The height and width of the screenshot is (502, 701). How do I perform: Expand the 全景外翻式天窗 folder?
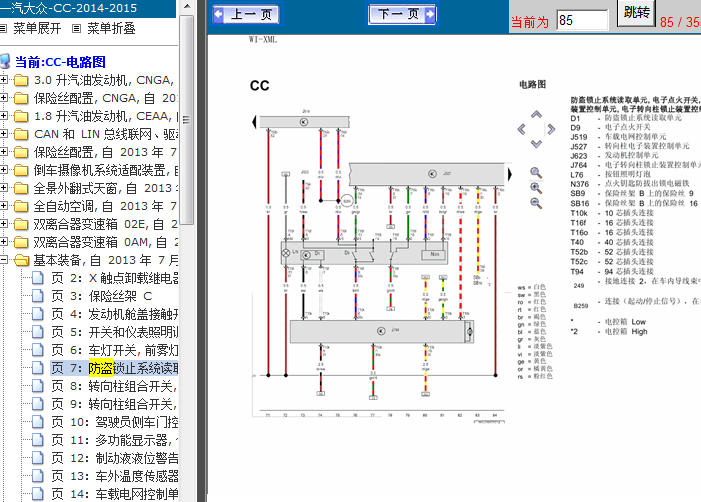point(4,188)
